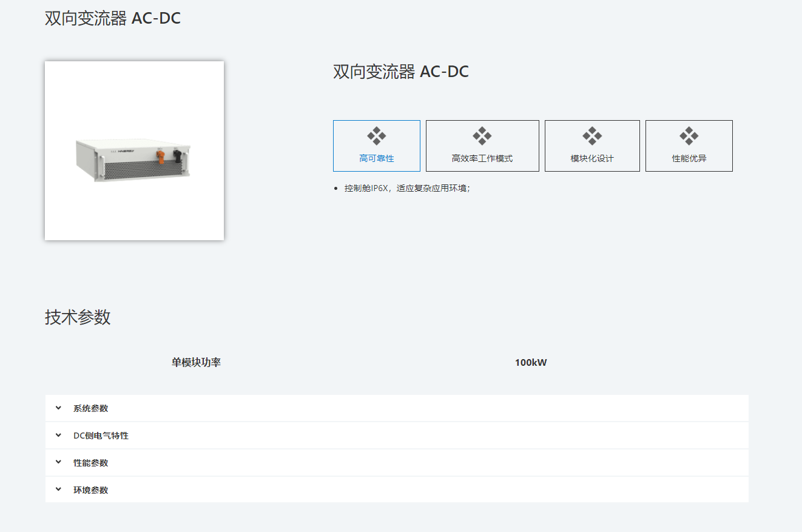Image resolution: width=802 pixels, height=532 pixels.
Task: Click the converter product image
Action: [134, 151]
